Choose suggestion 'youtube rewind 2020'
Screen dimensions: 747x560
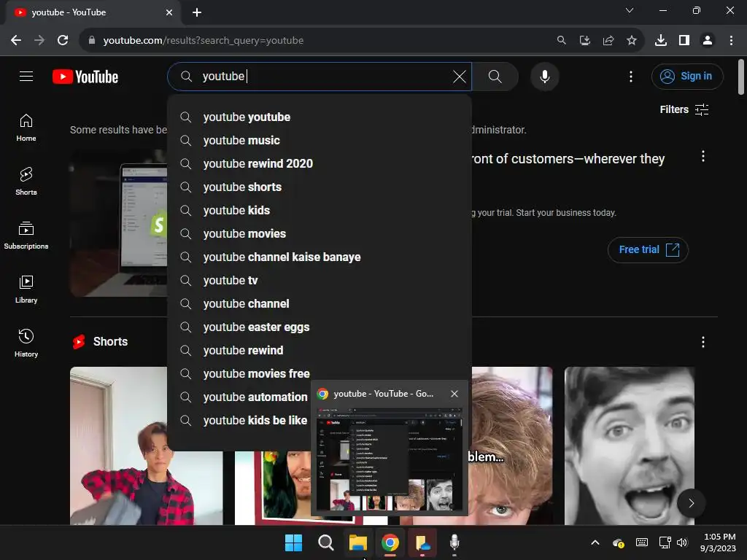click(x=320, y=164)
